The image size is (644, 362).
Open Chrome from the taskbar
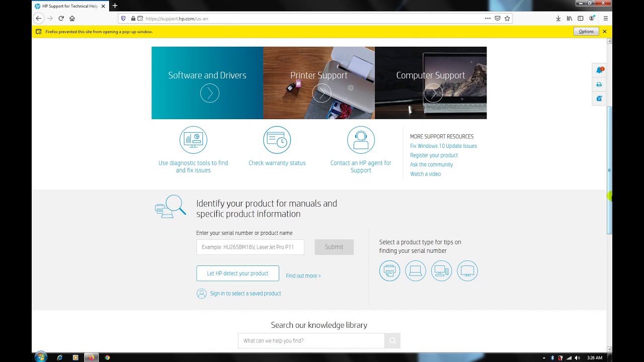[x=107, y=357]
